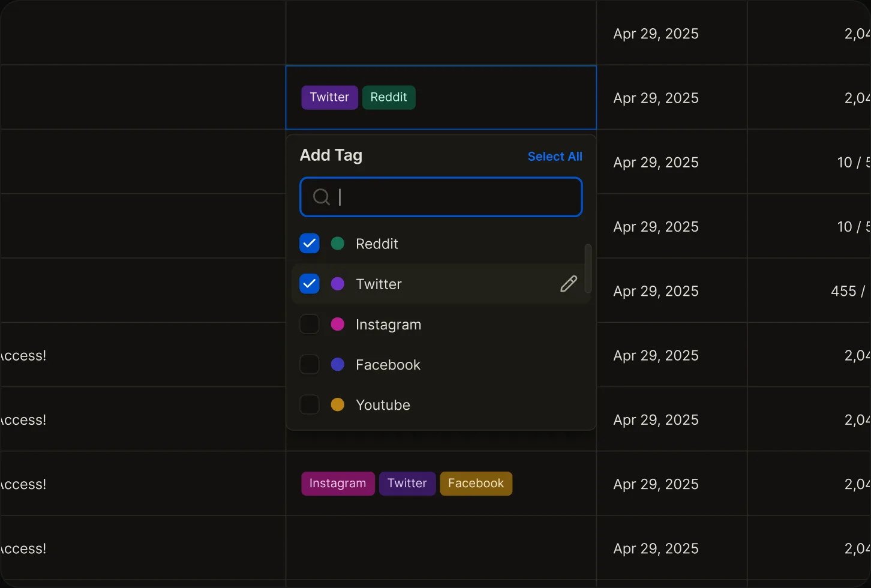This screenshot has width=871, height=588.
Task: Click the search magnifier icon in Add Tag
Action: coord(322,197)
